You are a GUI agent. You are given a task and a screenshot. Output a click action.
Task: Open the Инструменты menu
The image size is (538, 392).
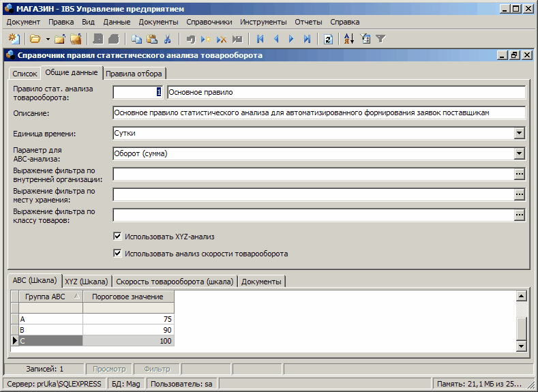(263, 22)
